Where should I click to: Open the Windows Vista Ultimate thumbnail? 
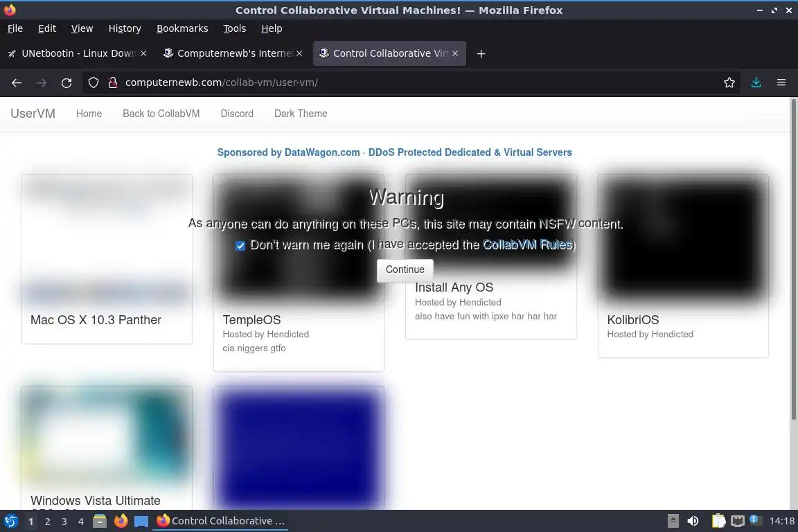pyautogui.click(x=107, y=436)
